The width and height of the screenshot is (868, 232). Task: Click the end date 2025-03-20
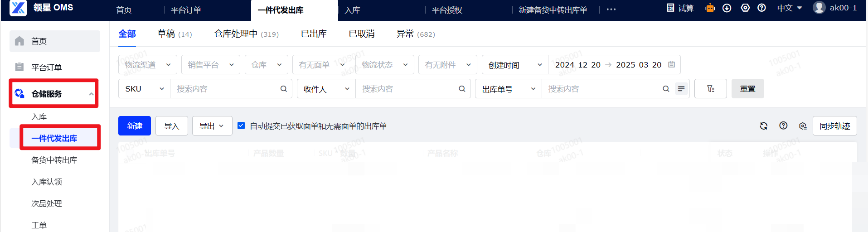pos(639,65)
